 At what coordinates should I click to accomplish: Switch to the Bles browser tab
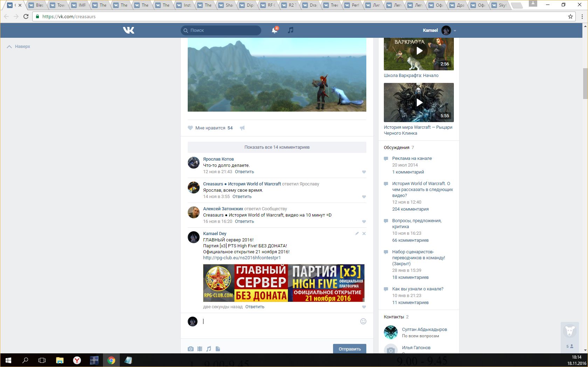coord(36,5)
